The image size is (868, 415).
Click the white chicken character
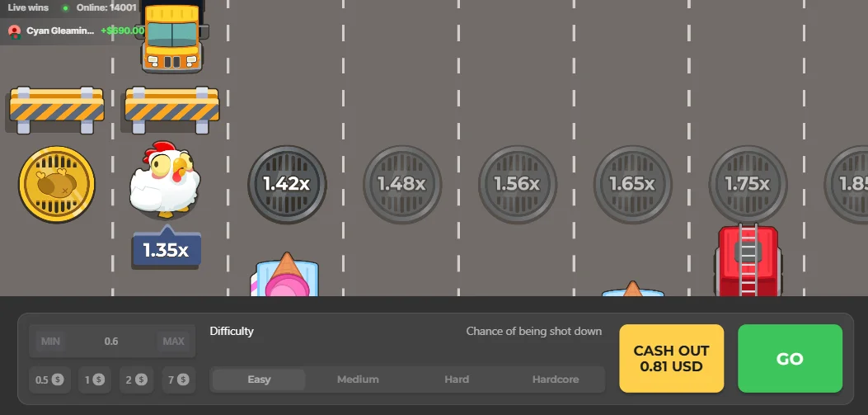point(165,179)
